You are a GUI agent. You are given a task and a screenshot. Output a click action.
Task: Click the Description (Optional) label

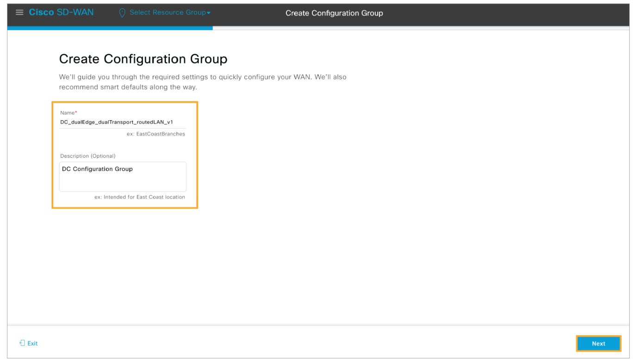88,156
